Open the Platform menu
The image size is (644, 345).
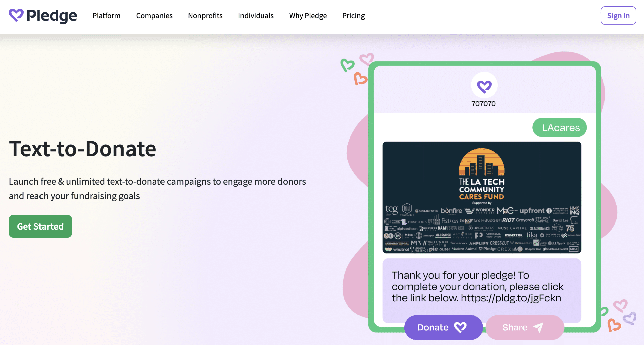(x=106, y=16)
